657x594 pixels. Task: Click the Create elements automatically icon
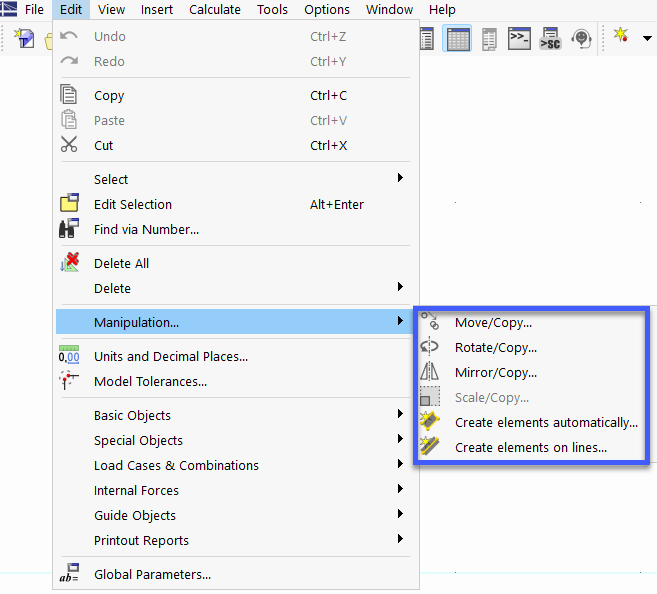[x=430, y=421]
